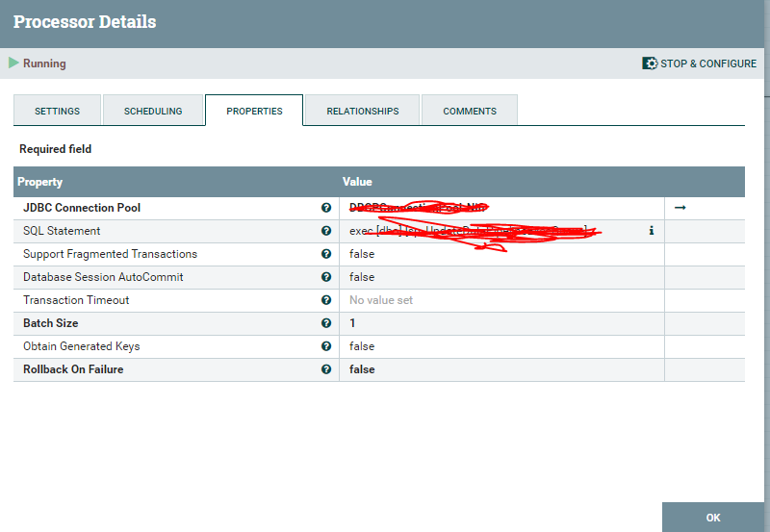Click the Obtain Generated Keys property name

[x=82, y=346]
